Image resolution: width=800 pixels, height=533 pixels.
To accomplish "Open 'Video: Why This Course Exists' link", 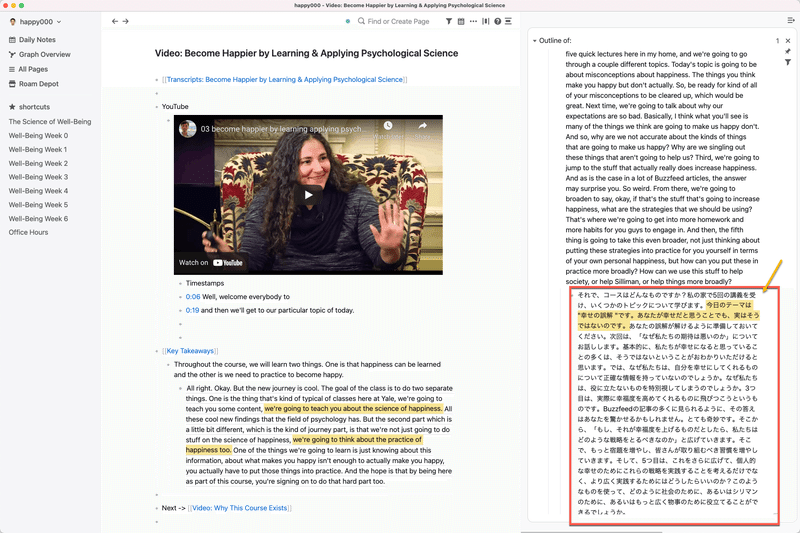I will tap(239, 508).
